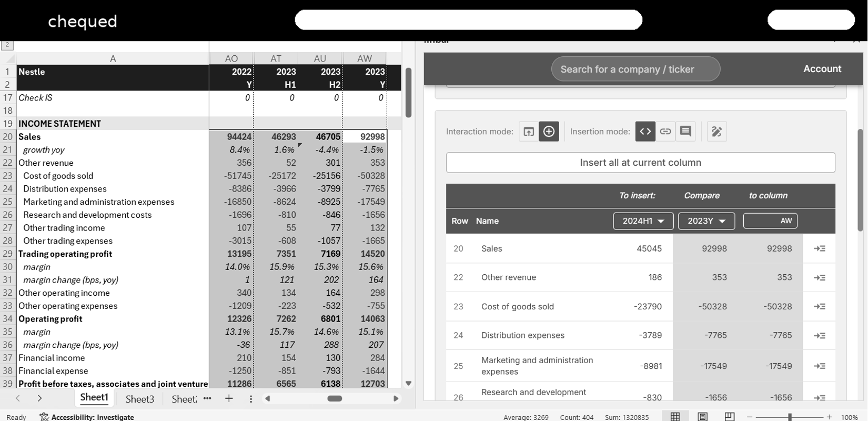This screenshot has width=868, height=421.
Task: Select column AT header
Action: point(276,58)
